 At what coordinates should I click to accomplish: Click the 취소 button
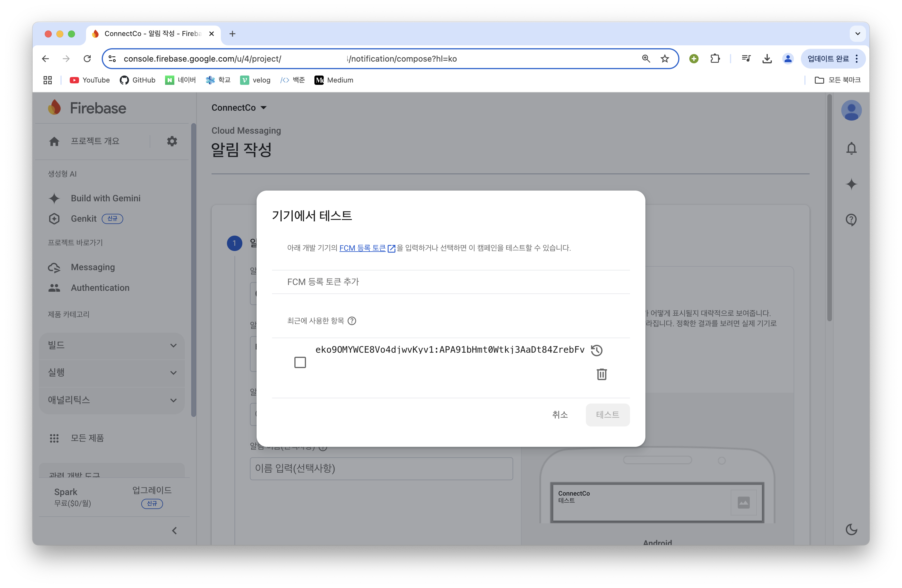[x=560, y=415]
